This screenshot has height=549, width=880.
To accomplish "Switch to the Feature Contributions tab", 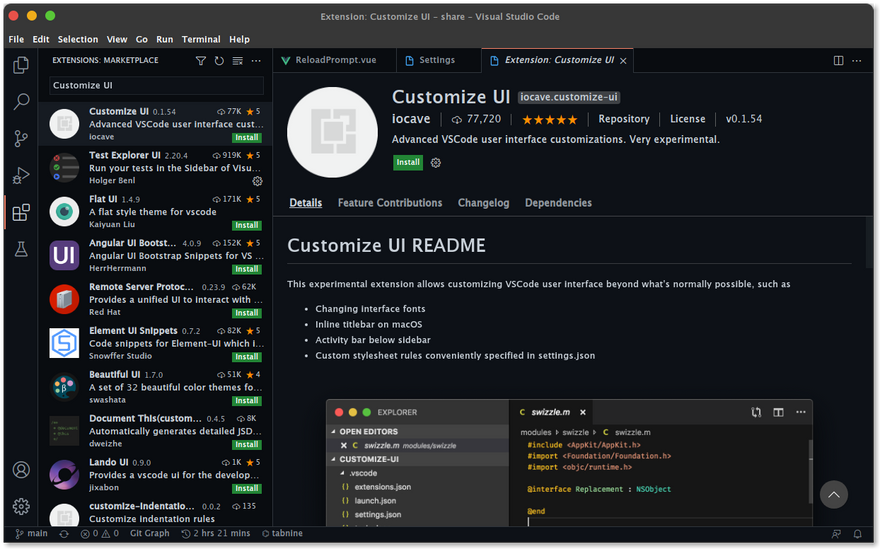I will pos(390,203).
